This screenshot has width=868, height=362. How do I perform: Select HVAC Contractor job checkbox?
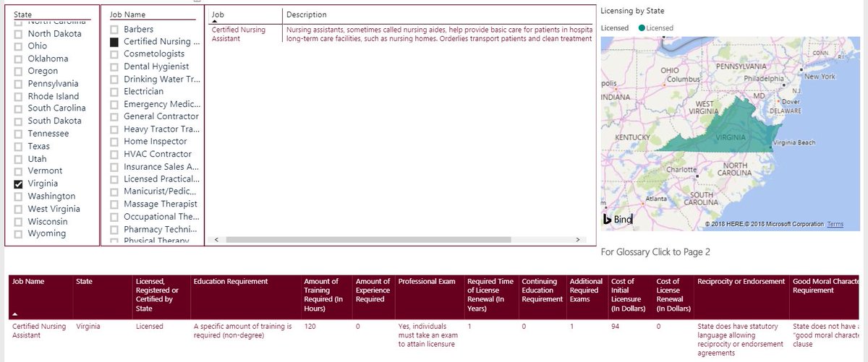[x=114, y=155]
